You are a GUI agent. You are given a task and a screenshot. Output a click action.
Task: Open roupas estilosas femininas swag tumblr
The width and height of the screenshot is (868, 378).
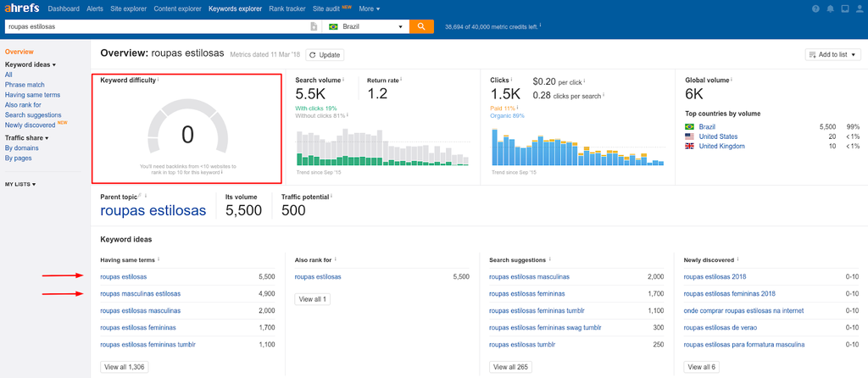coord(545,327)
